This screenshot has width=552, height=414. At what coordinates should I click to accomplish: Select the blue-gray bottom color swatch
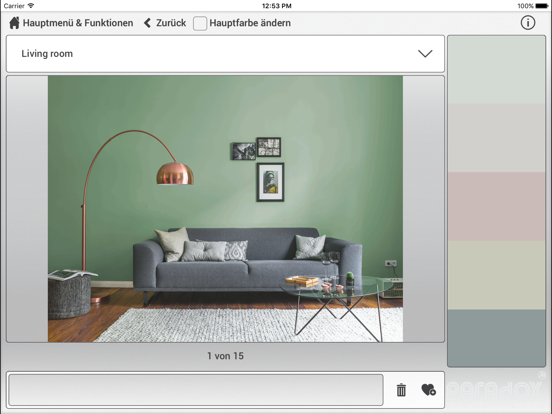click(x=496, y=338)
